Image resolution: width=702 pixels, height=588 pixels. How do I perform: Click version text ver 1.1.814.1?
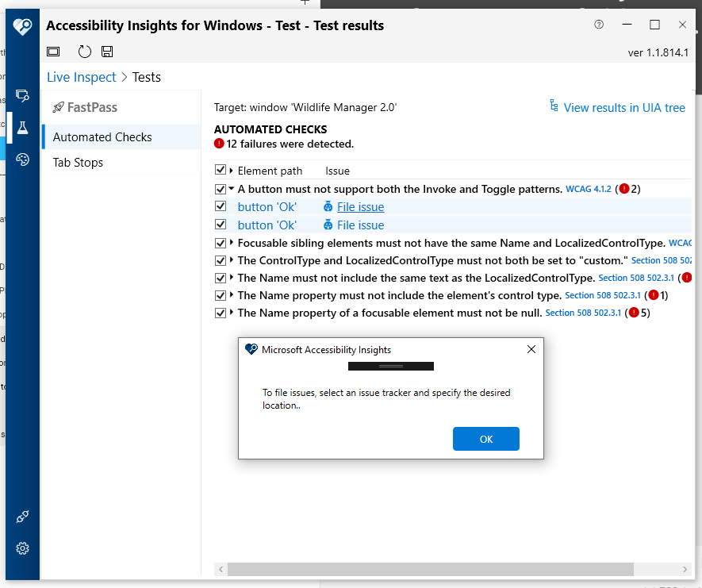pos(658,52)
